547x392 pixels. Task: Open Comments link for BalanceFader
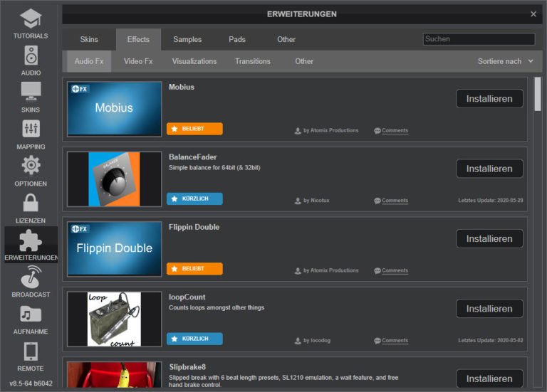395,201
